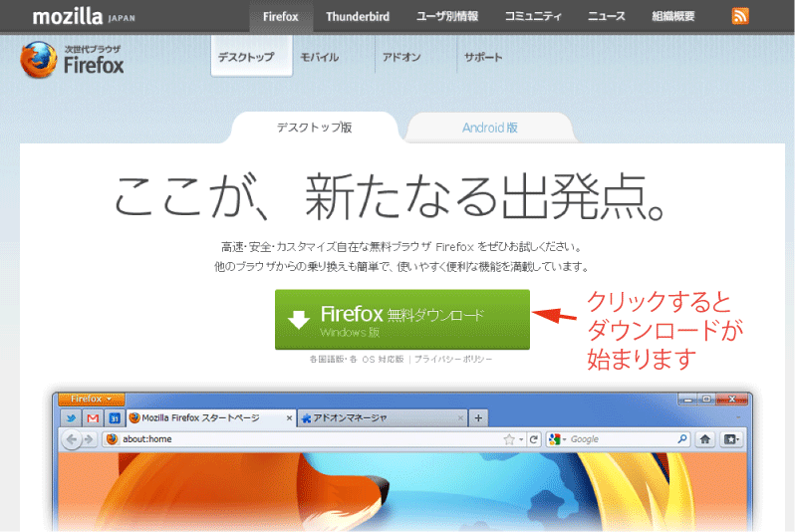
Task: Click the new tab plus button
Action: click(478, 418)
